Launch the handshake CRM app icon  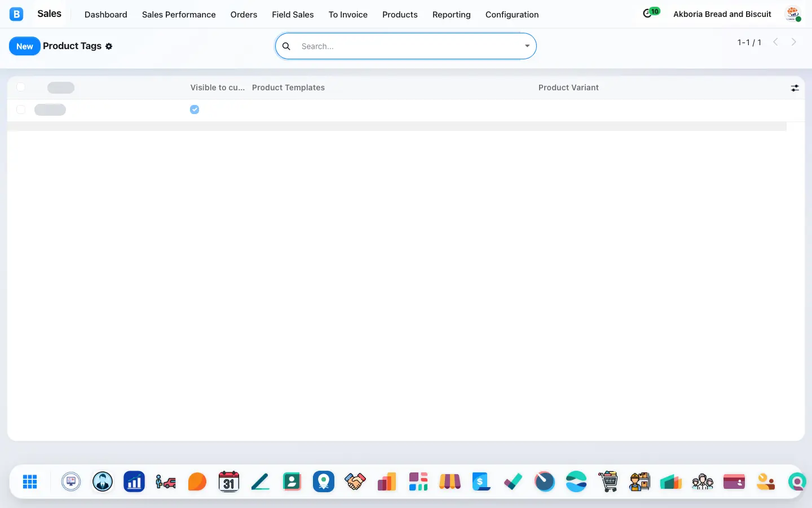click(x=355, y=481)
